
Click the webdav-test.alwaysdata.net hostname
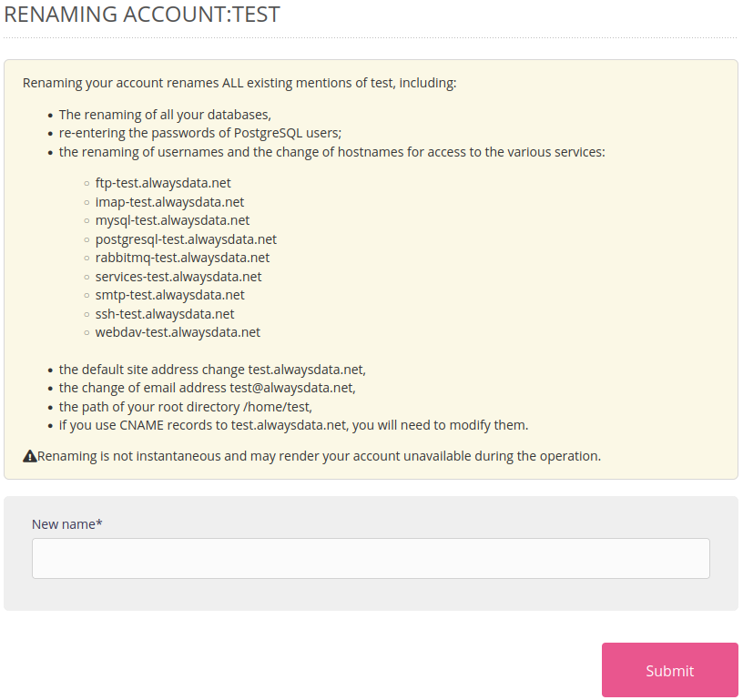[178, 332]
